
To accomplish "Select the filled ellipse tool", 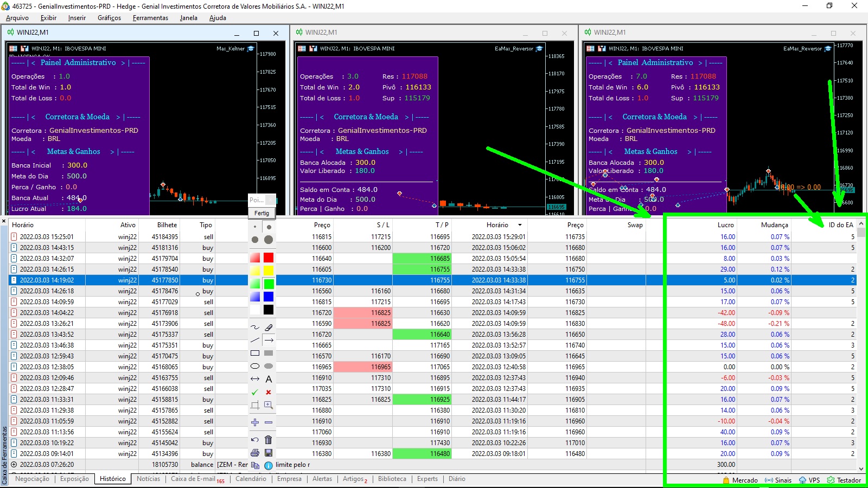I will 269,367.
